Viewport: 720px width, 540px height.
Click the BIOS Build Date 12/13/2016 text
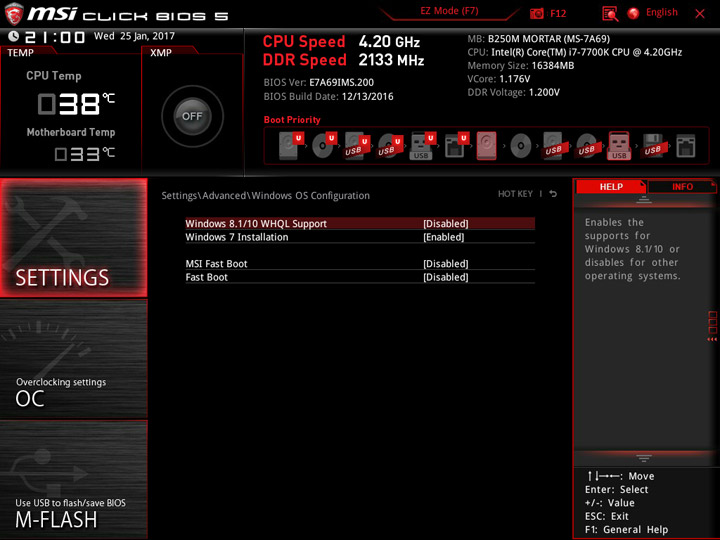(x=328, y=96)
